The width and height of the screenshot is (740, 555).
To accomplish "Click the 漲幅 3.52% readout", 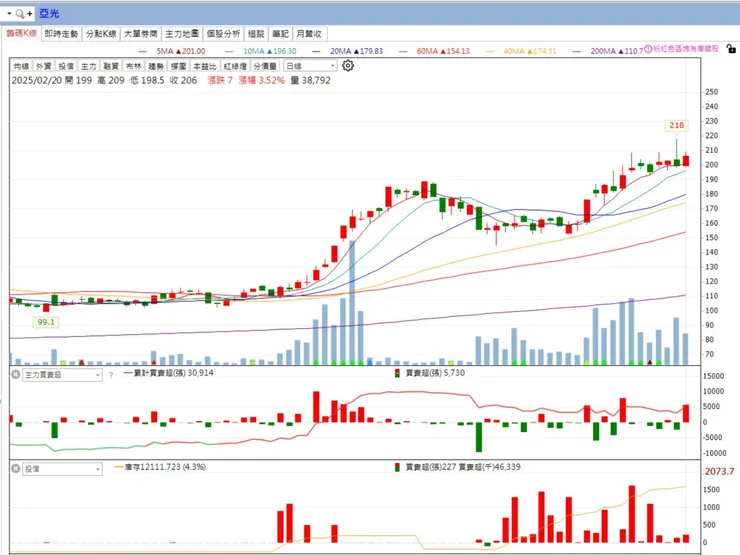I will pos(261,80).
